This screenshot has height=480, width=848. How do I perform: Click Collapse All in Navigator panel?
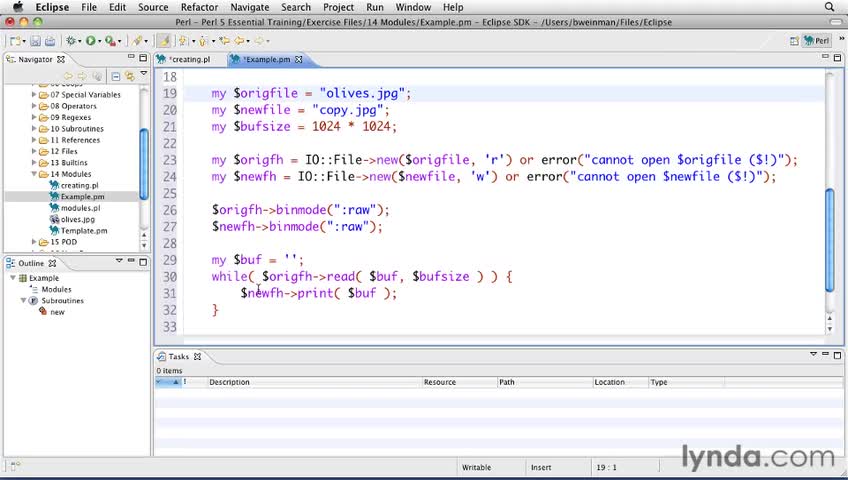pyautogui.click(x=116, y=76)
